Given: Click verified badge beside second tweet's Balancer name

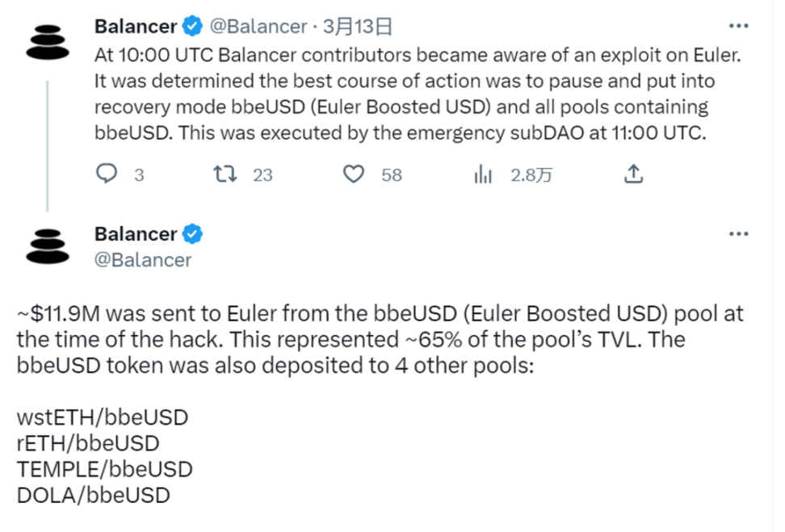Looking at the screenshot, I should point(191,234).
